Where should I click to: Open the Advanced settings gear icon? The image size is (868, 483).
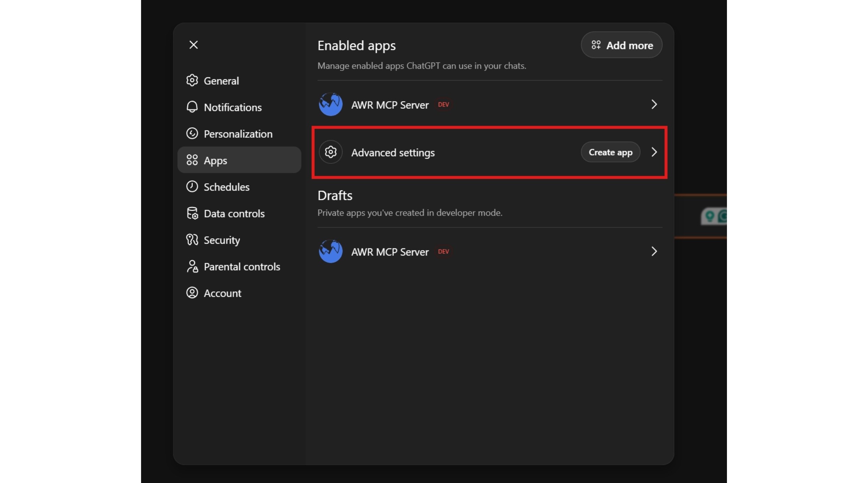330,152
